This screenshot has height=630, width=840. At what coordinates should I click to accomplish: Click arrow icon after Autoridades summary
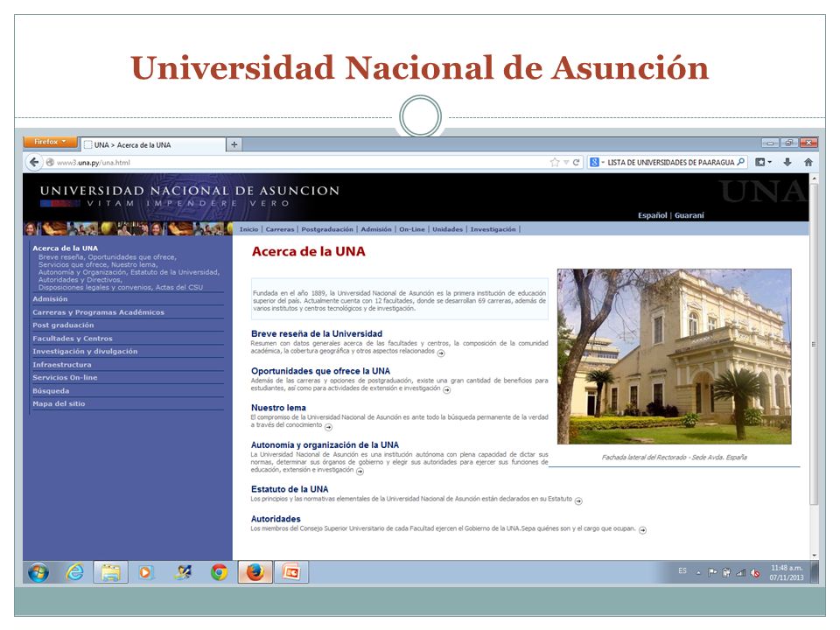tap(643, 530)
